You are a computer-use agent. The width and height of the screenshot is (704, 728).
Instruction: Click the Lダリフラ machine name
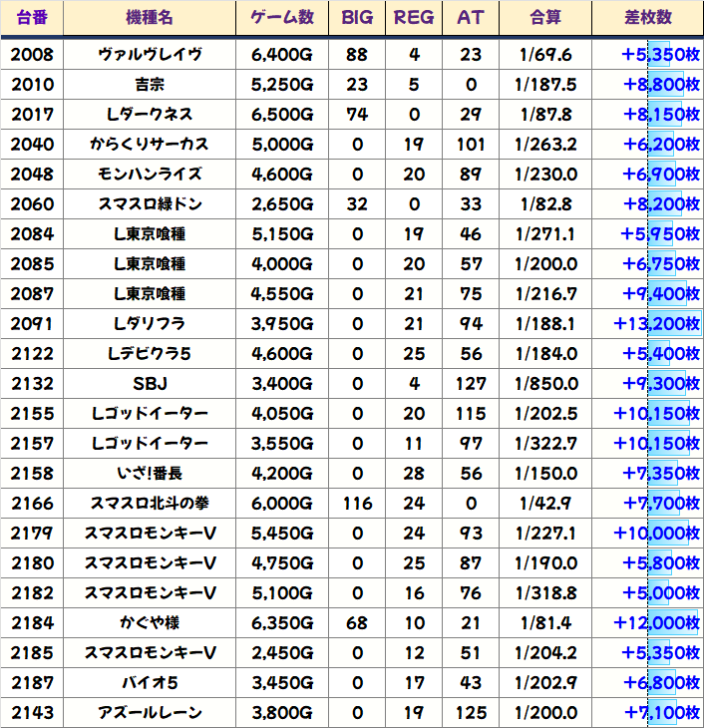tap(150, 323)
